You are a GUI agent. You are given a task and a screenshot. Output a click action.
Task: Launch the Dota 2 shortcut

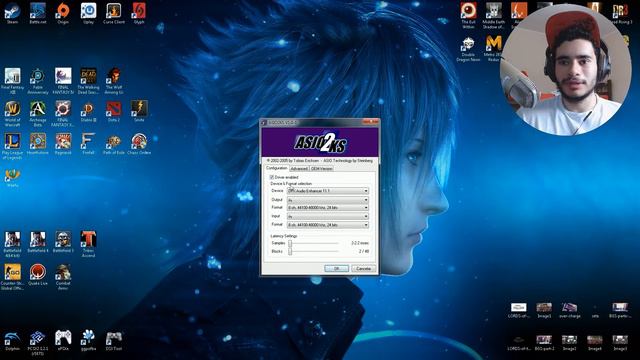113,111
